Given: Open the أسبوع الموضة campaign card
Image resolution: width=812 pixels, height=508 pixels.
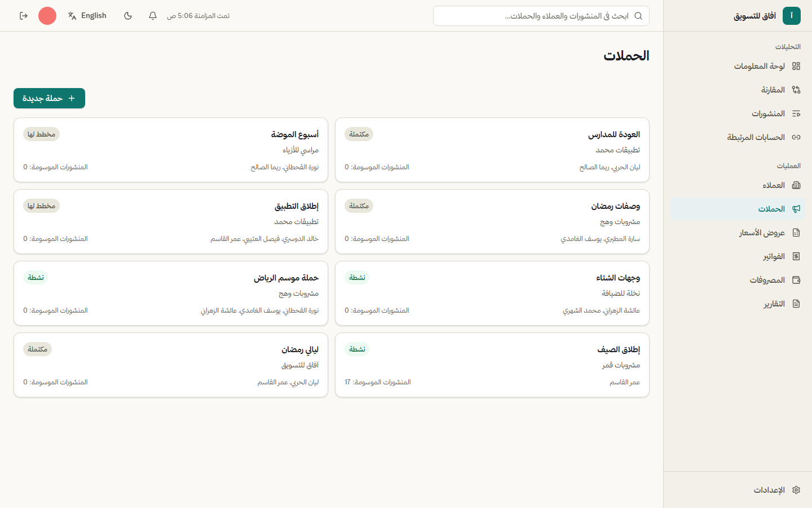Looking at the screenshot, I should (x=171, y=150).
